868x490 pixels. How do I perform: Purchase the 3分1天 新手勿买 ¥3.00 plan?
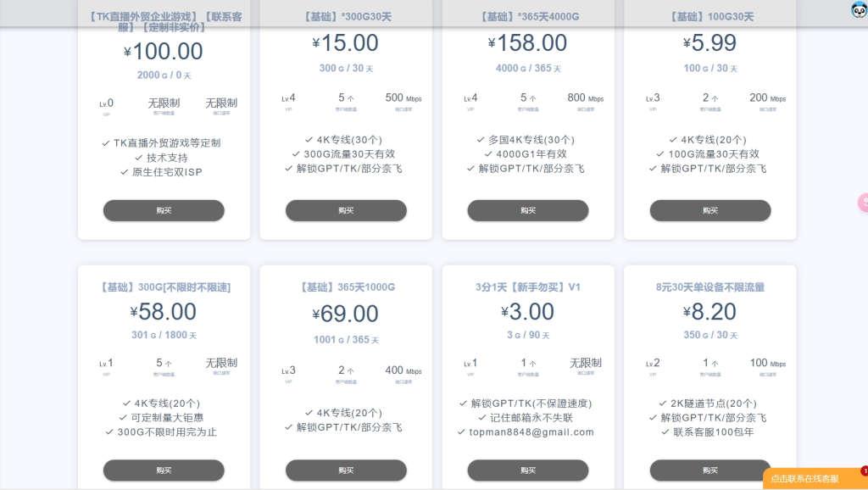pos(528,471)
